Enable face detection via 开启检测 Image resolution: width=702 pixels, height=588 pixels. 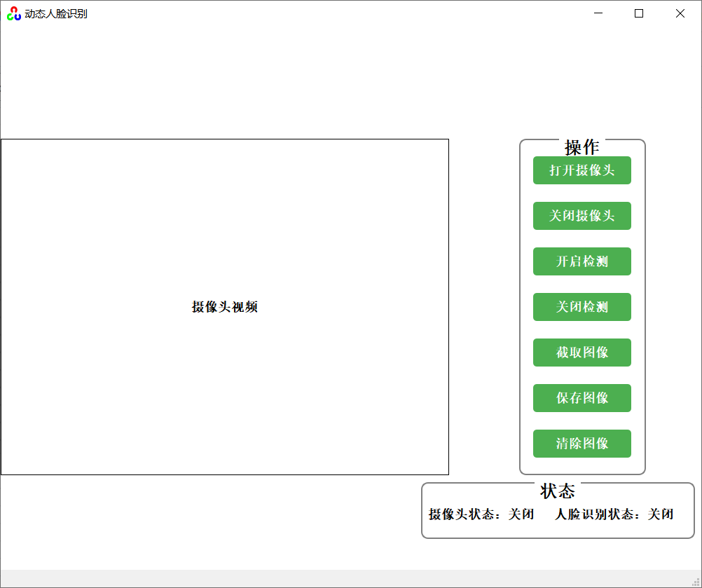click(x=581, y=261)
